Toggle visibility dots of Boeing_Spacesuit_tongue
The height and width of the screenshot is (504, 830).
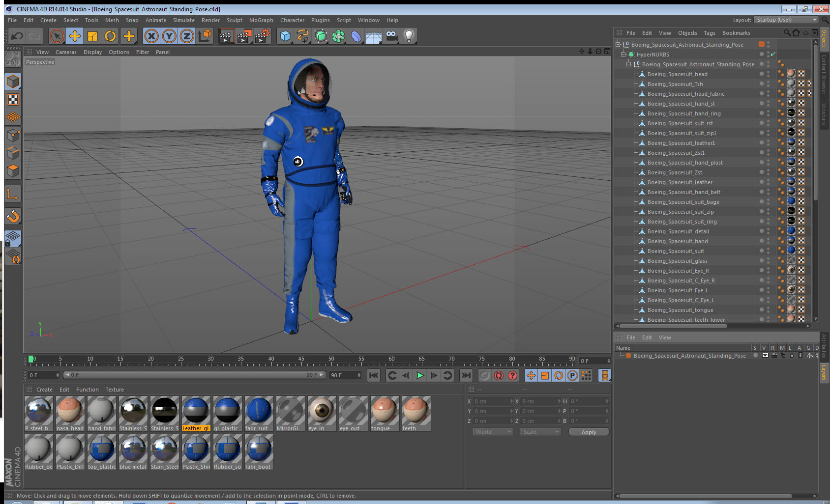[768, 310]
